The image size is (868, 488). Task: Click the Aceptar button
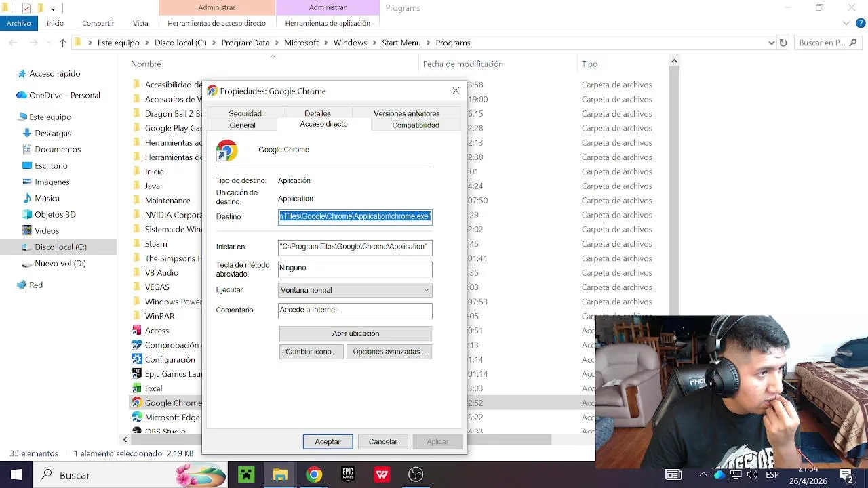click(x=328, y=441)
